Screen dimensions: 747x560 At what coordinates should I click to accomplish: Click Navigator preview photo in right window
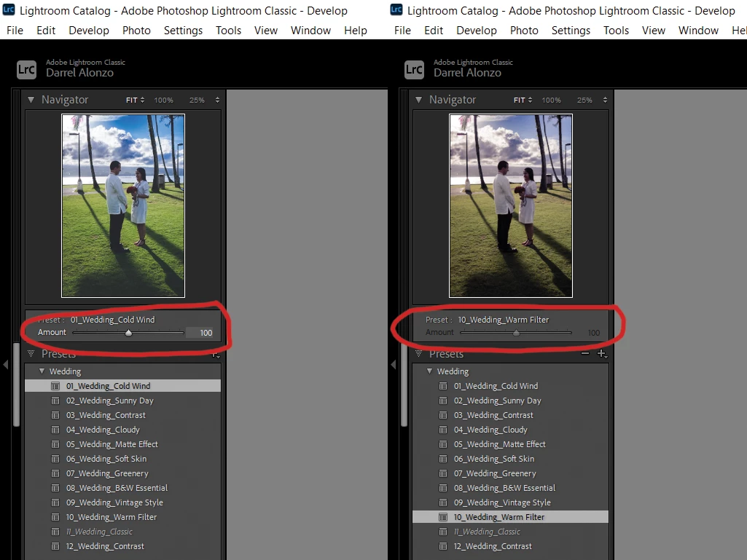pyautogui.click(x=511, y=205)
